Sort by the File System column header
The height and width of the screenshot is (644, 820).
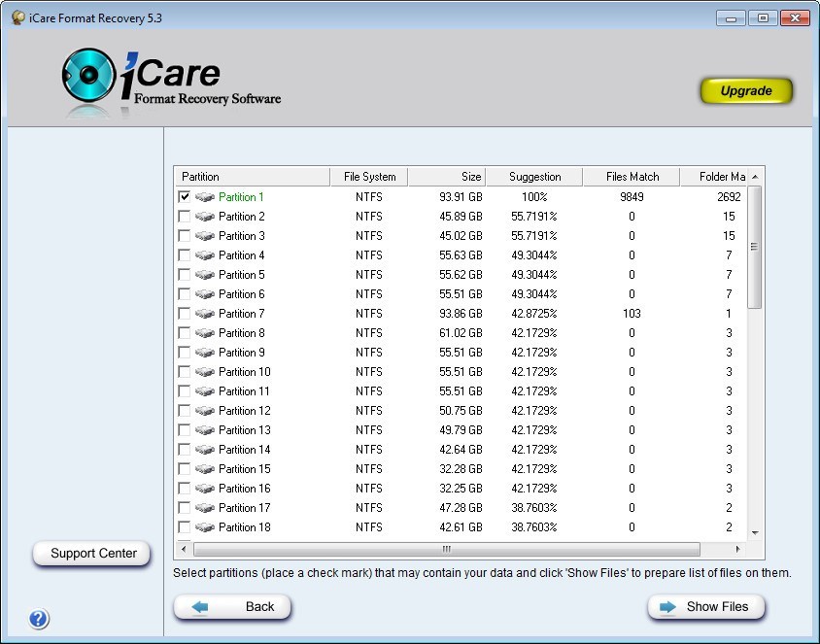(x=369, y=177)
